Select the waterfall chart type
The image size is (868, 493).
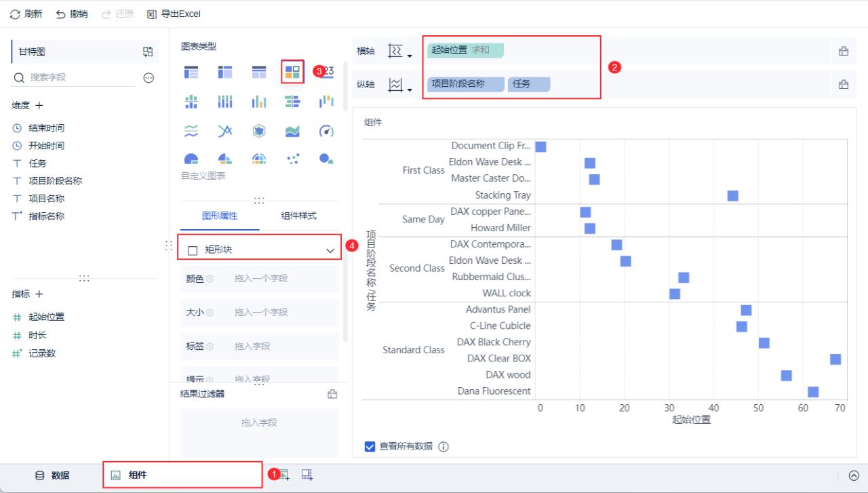(x=327, y=101)
